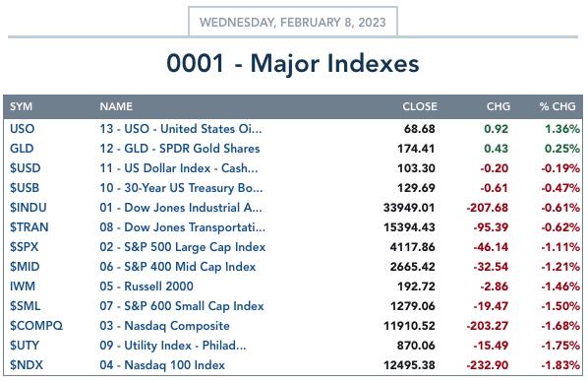This screenshot has height=382, width=588.
Task: Click the Wednesday, February 8, 2023 date box
Action: [x=293, y=22]
